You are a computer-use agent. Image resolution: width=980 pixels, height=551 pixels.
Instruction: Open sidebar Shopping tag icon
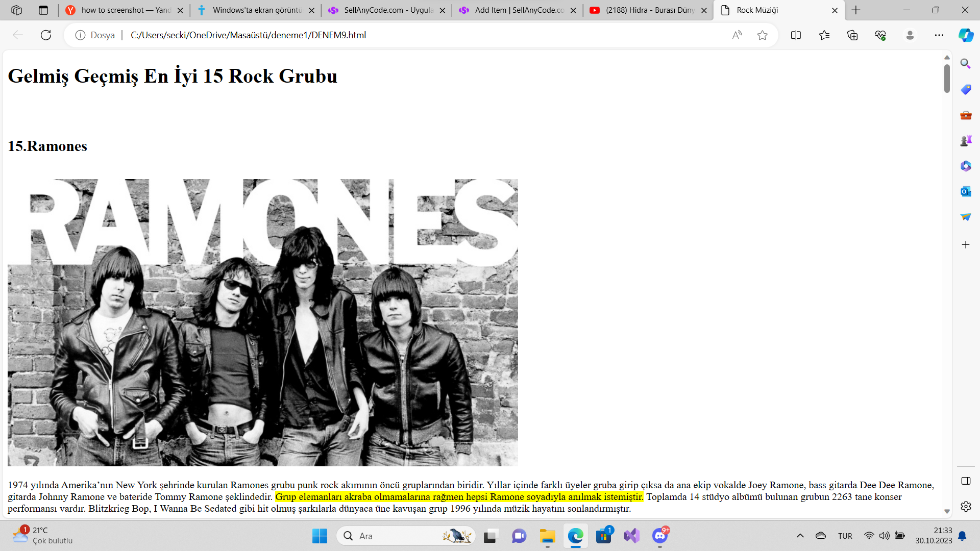click(965, 89)
